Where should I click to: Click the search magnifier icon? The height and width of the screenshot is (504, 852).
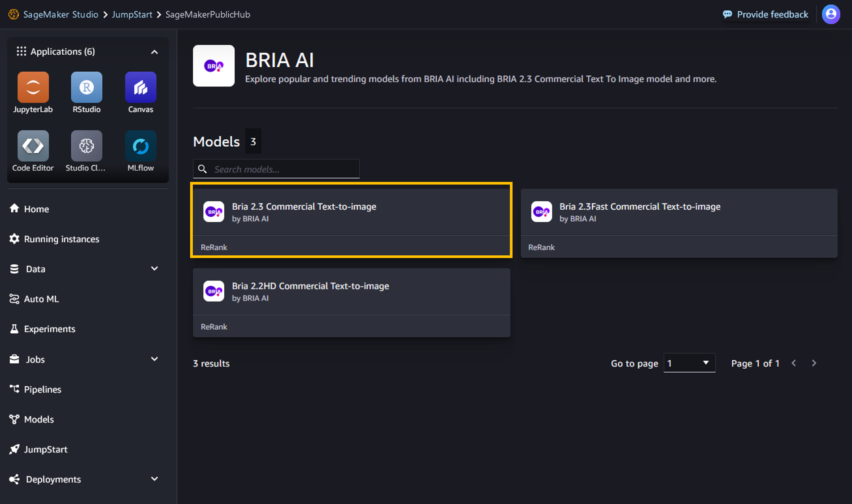[x=202, y=169]
